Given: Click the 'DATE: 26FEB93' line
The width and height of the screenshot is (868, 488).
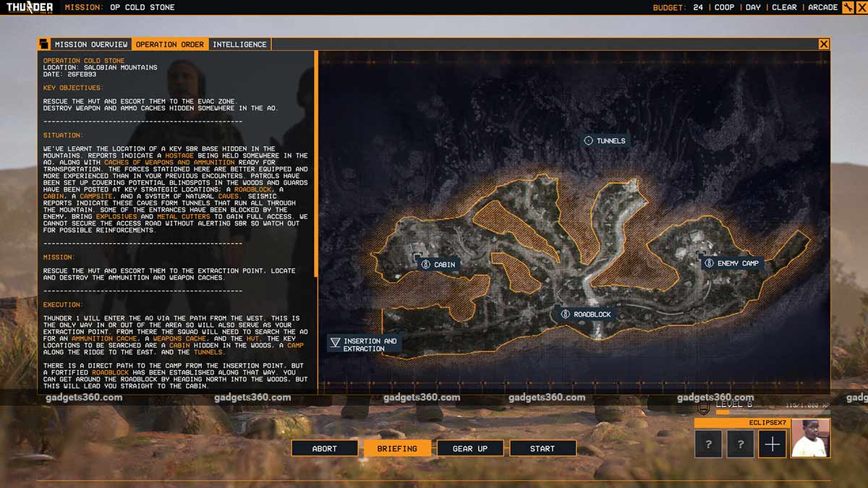Looking at the screenshot, I should (x=70, y=74).
